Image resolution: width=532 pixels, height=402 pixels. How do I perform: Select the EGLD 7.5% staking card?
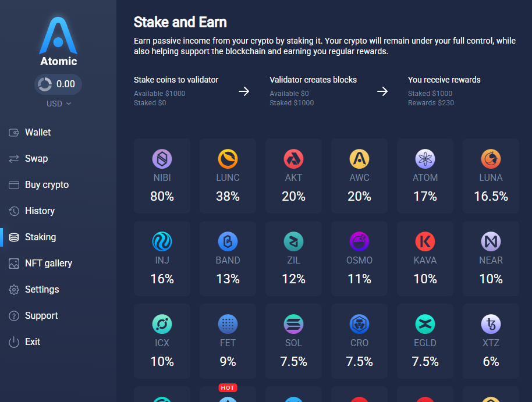click(x=425, y=341)
